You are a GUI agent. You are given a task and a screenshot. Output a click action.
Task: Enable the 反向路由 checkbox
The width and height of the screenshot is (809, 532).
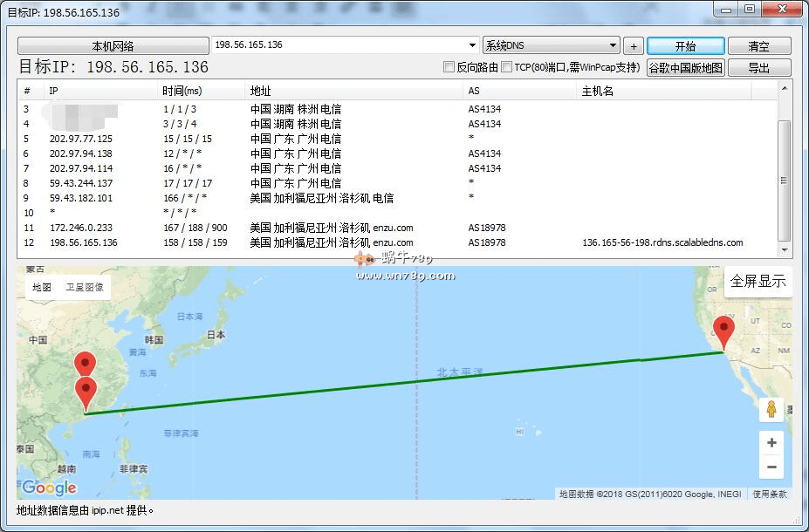pyautogui.click(x=449, y=67)
